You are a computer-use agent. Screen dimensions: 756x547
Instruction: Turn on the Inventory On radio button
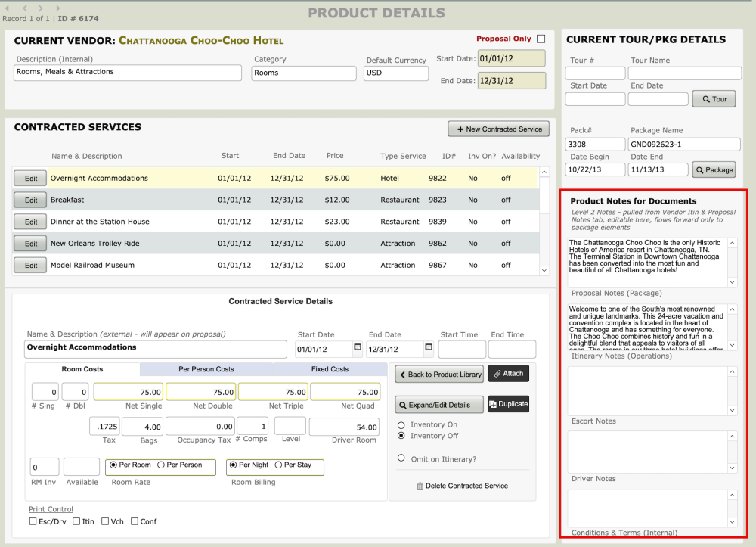[x=401, y=425]
